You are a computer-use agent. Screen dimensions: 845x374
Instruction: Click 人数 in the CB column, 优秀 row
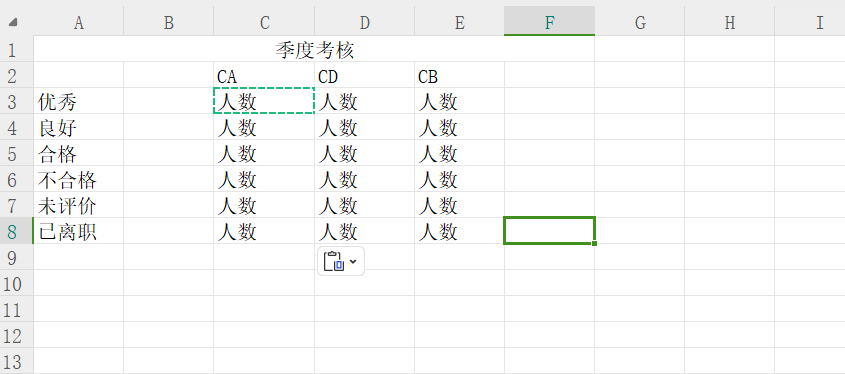(460, 101)
